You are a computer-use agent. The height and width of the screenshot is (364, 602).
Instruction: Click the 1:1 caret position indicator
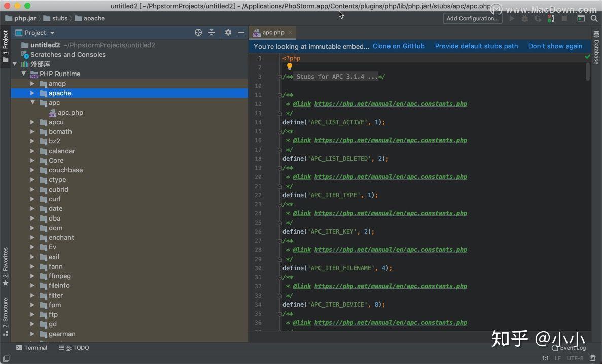tap(545, 358)
